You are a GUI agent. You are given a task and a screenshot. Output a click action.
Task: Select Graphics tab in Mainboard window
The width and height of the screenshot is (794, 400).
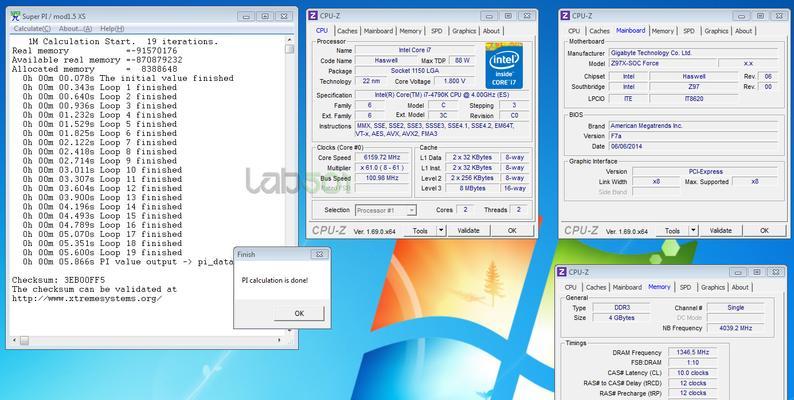717,31
